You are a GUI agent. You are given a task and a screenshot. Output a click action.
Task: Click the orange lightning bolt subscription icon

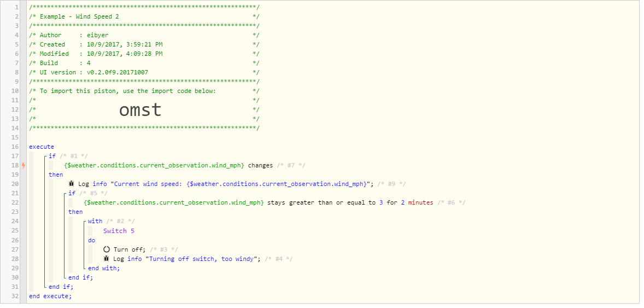point(24,165)
